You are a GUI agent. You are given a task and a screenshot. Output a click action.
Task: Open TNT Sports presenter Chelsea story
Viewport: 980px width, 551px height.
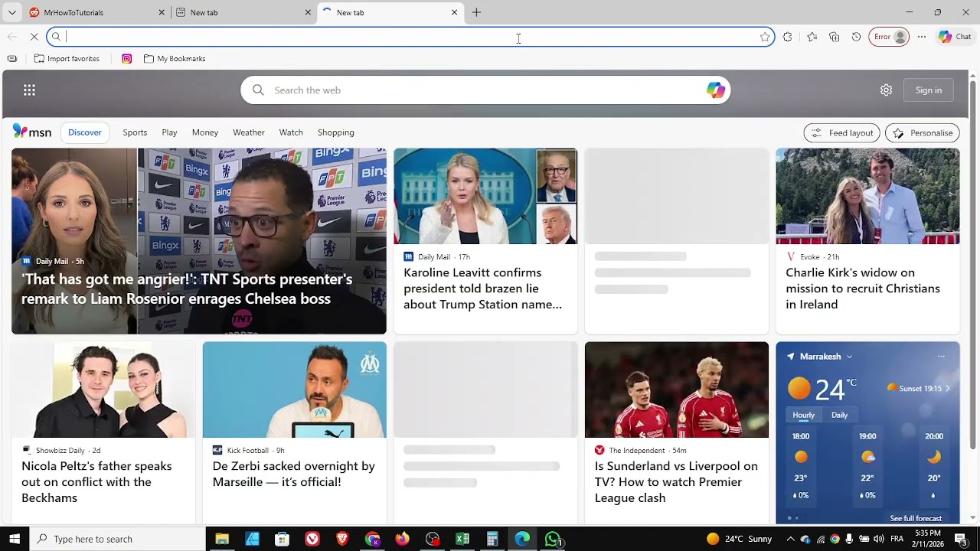click(x=199, y=241)
